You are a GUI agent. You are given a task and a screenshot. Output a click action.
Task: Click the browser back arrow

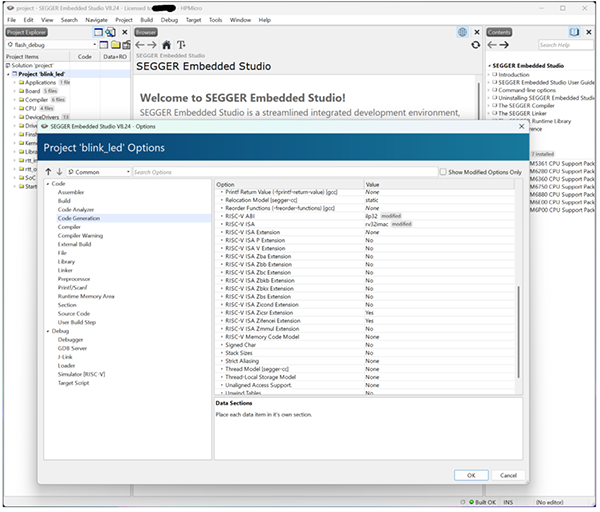140,45
